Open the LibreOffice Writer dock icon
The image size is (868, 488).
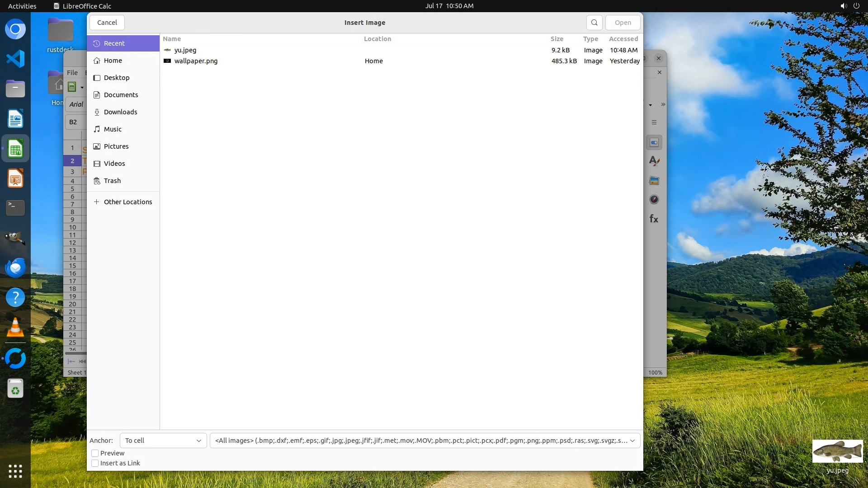pyautogui.click(x=15, y=119)
